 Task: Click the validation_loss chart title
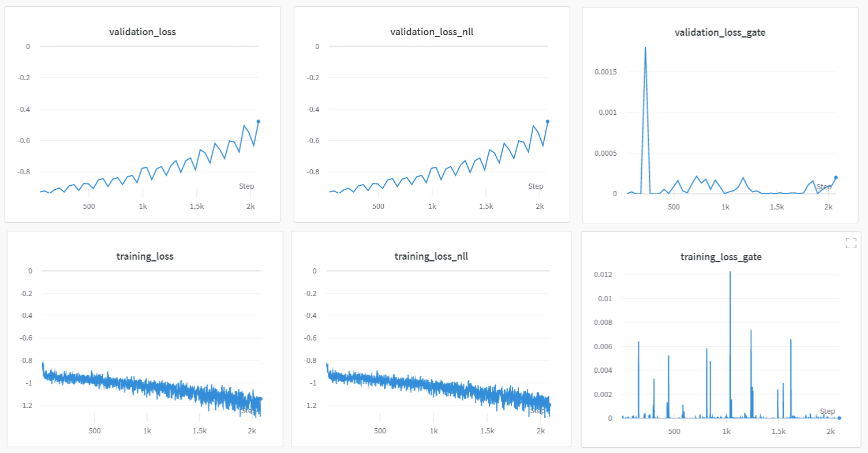(x=142, y=32)
